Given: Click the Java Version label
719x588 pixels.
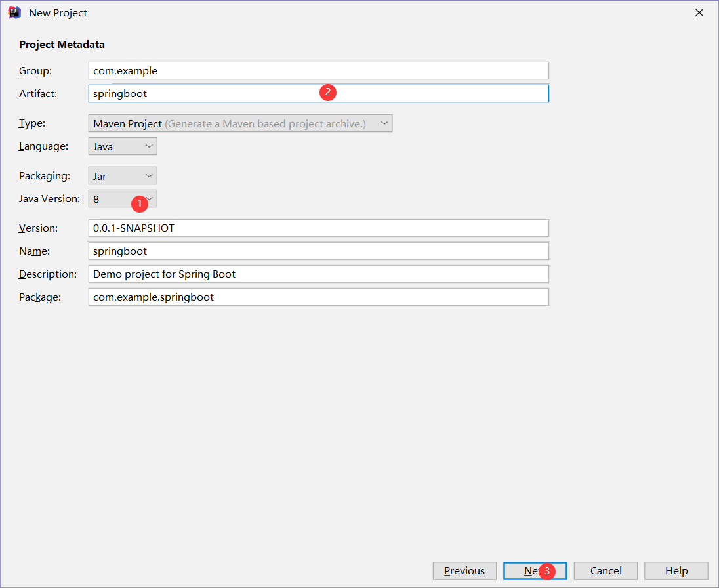Looking at the screenshot, I should (x=49, y=199).
